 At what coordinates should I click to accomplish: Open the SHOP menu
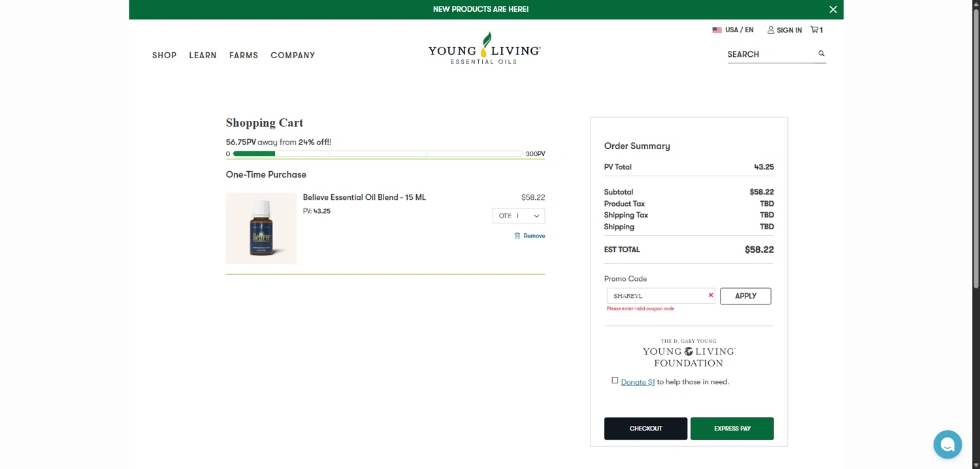pos(164,56)
